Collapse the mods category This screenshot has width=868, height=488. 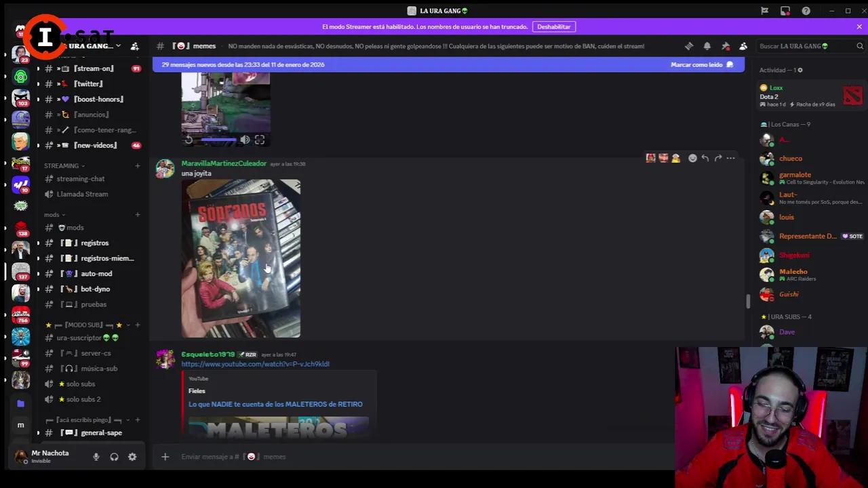pyautogui.click(x=54, y=215)
